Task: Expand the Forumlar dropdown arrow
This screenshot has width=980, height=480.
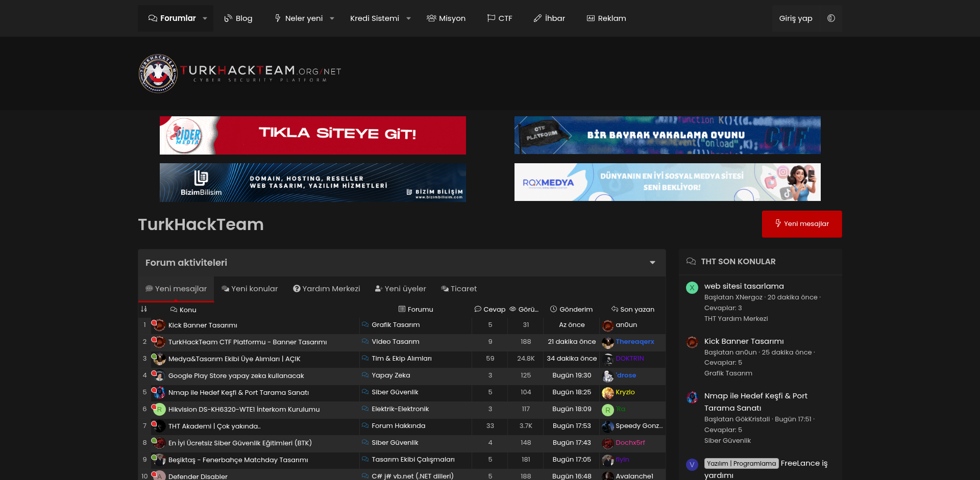Action: tap(205, 18)
